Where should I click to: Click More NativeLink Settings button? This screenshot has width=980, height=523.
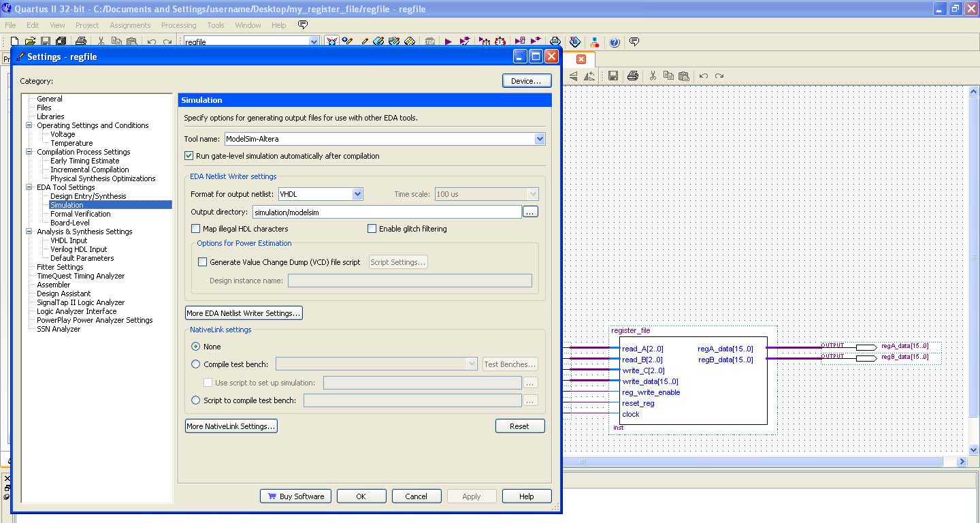231,426
